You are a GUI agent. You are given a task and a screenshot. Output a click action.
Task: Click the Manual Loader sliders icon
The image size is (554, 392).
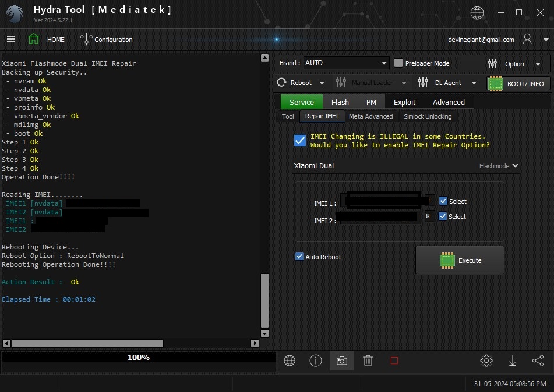pos(341,83)
